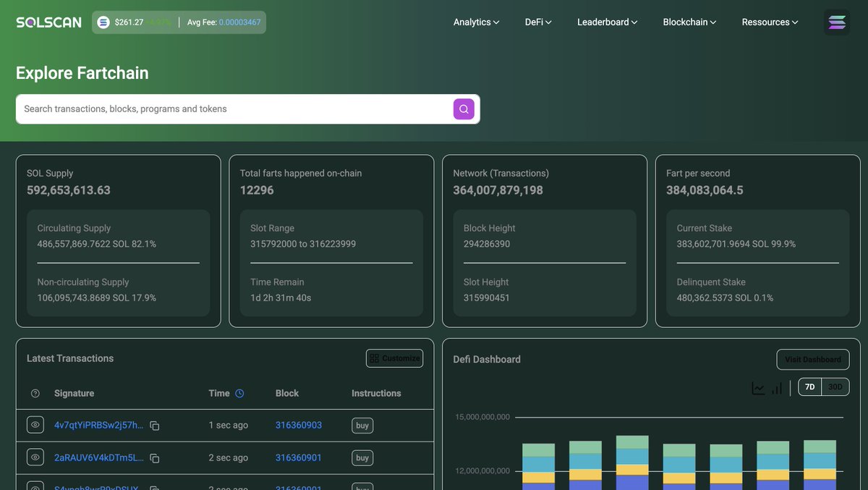Click the help question icon in table header
The image size is (868, 490).
point(35,394)
